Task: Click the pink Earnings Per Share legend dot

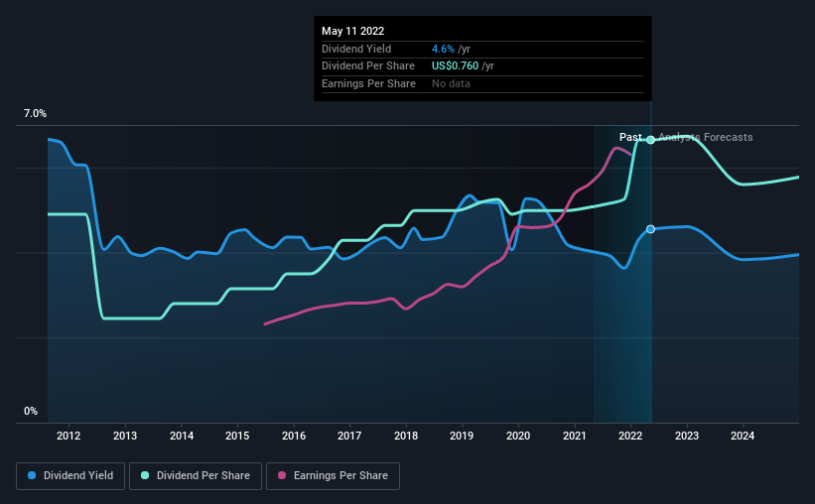Action: tap(282, 475)
